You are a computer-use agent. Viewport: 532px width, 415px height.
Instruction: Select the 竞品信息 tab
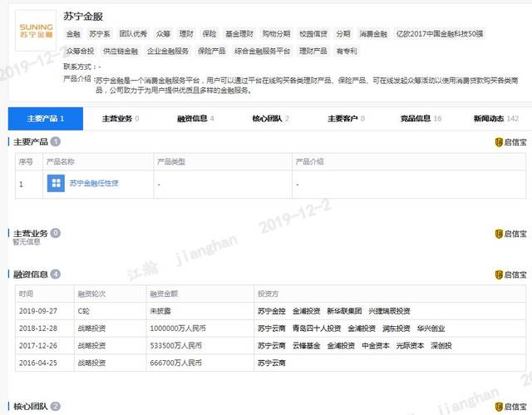click(x=421, y=118)
